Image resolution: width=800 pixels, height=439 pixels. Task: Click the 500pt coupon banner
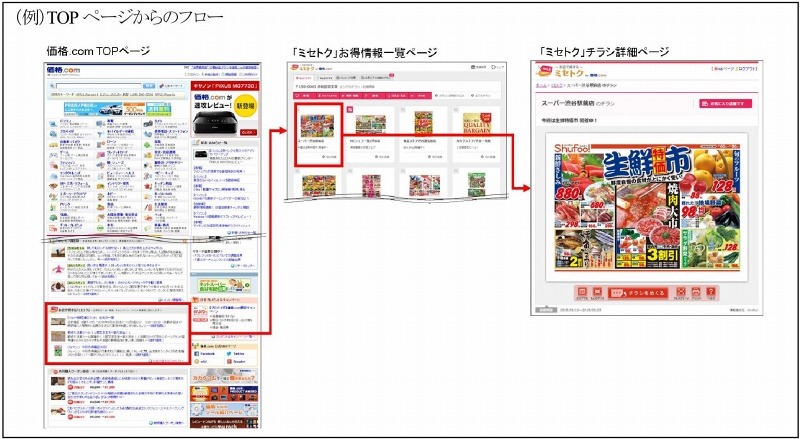tap(134, 109)
